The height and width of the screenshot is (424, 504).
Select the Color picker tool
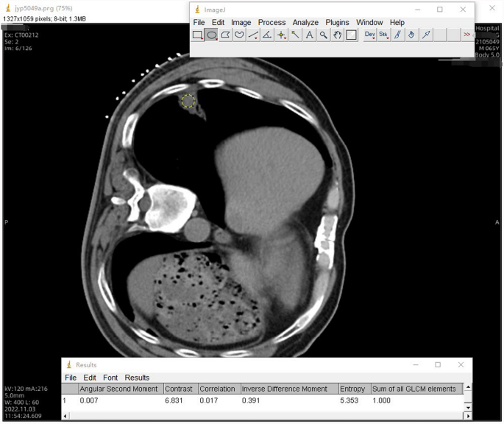point(351,35)
